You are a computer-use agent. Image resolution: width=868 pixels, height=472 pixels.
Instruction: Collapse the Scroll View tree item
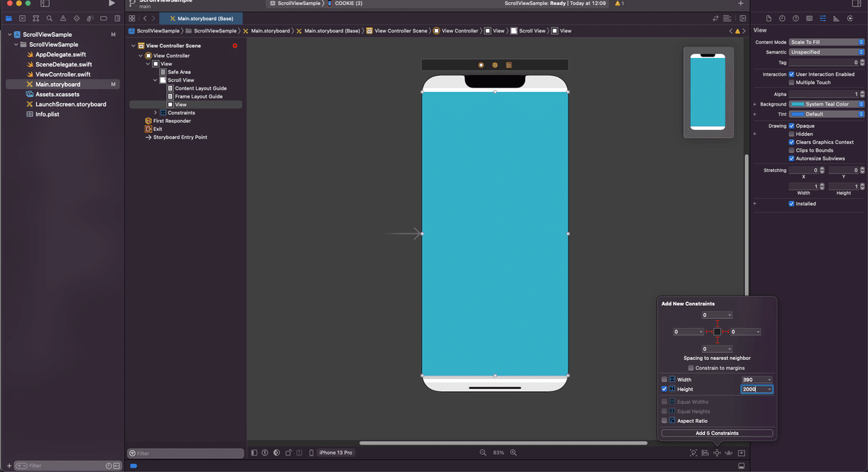point(155,80)
